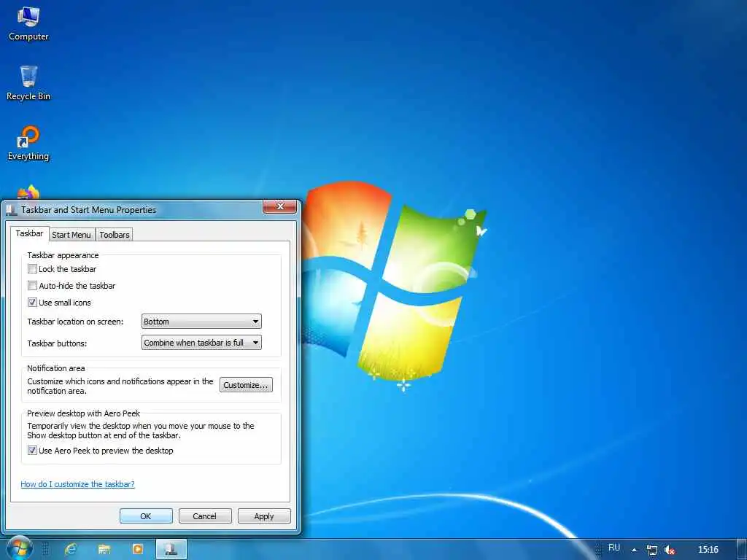The height and width of the screenshot is (560, 747).
Task: Uncheck the Use small icons checkbox
Action: (32, 303)
